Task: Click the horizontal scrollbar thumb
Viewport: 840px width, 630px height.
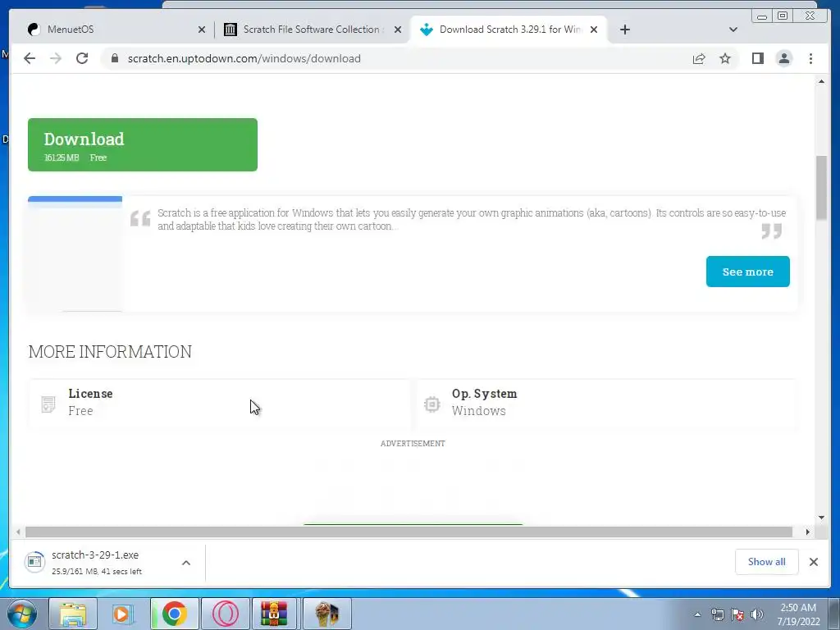Action: [x=409, y=532]
